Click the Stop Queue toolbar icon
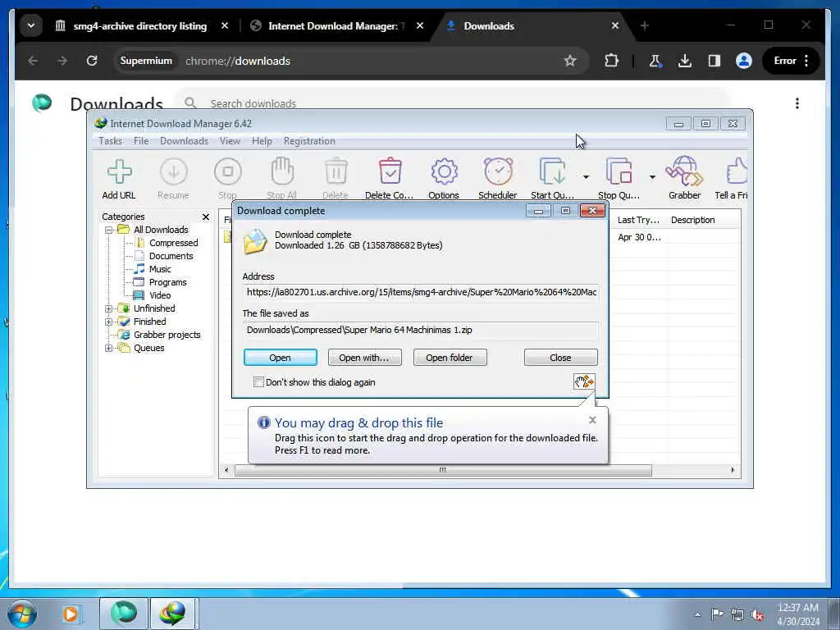 619,172
